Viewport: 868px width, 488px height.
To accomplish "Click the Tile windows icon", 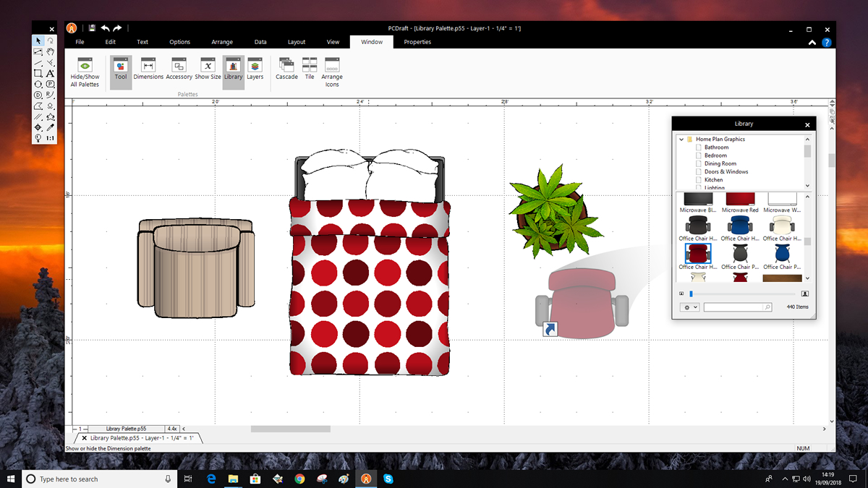I will point(310,69).
